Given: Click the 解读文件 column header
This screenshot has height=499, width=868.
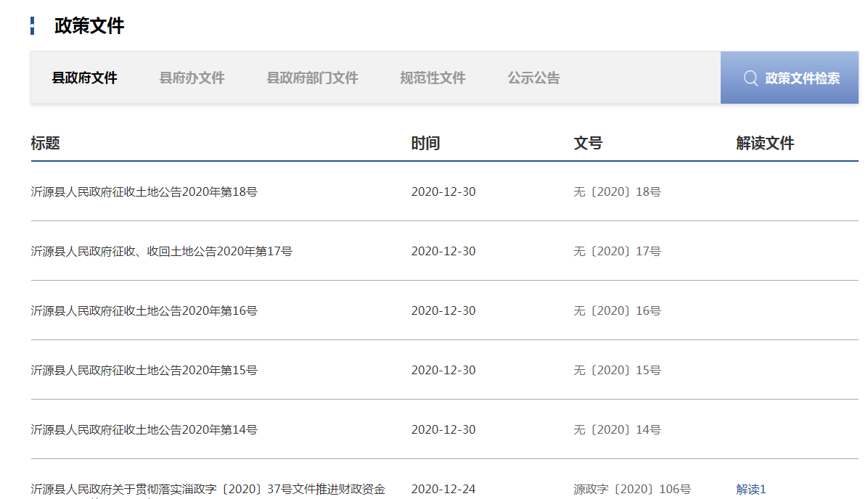Looking at the screenshot, I should point(765,144).
